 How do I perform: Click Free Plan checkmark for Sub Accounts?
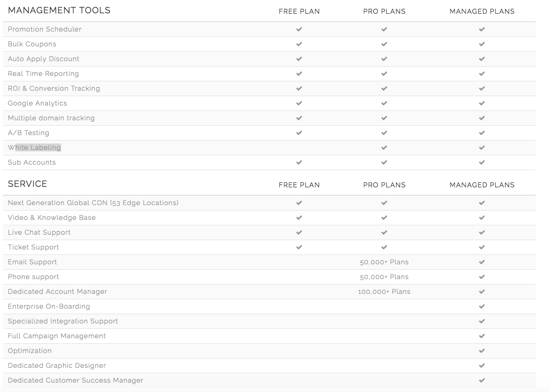click(299, 162)
